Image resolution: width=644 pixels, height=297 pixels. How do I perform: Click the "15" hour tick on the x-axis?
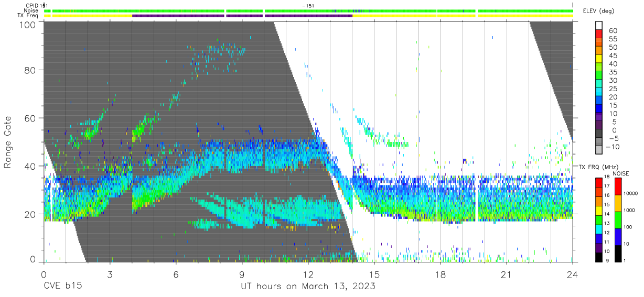pos(374,274)
